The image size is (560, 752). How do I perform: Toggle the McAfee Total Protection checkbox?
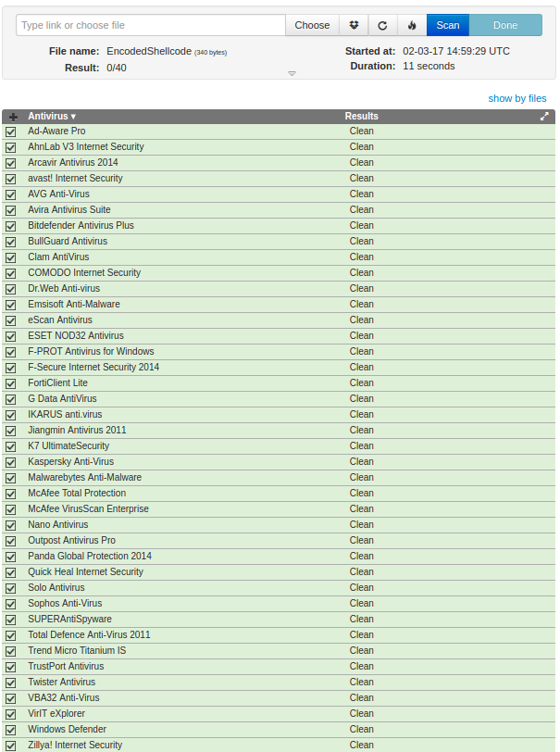click(11, 494)
